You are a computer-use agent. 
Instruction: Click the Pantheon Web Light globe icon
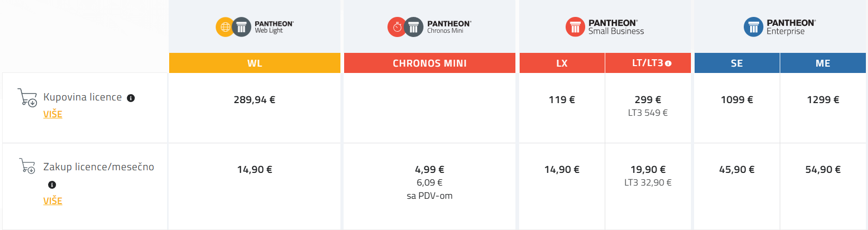coord(225,27)
